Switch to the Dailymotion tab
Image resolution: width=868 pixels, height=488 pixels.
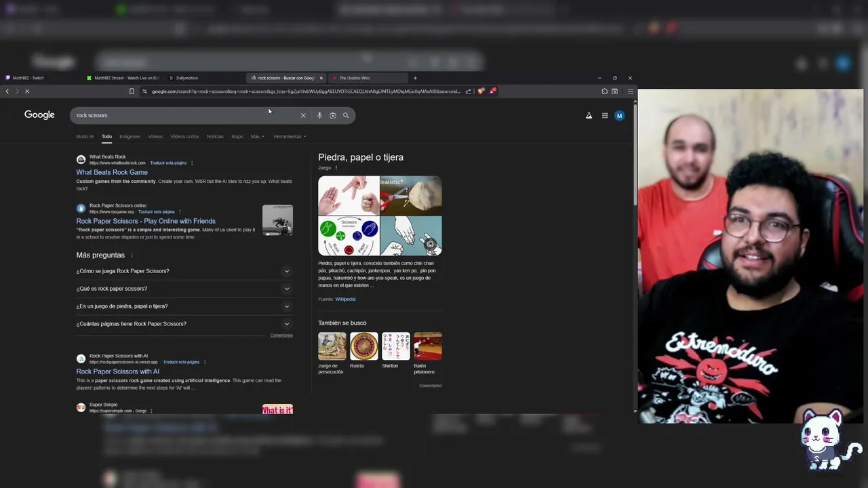pos(205,78)
